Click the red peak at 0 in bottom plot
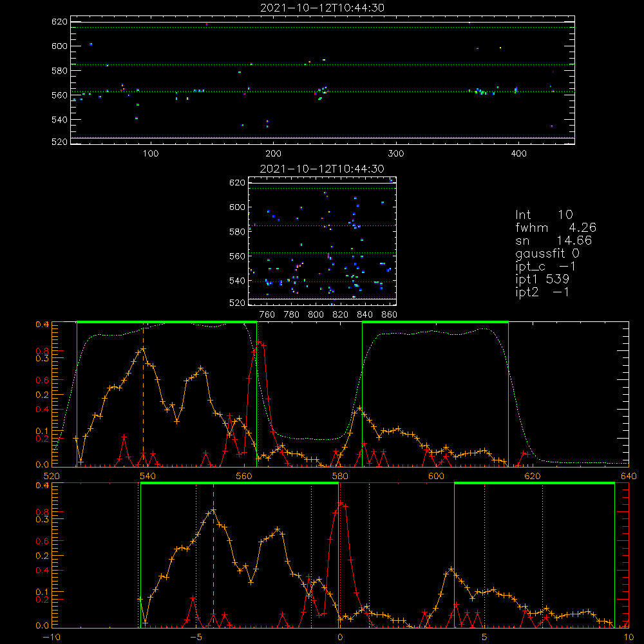 tap(340, 503)
